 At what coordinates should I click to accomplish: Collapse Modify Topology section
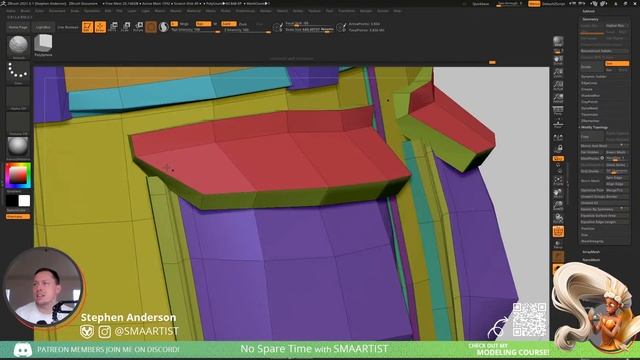click(594, 127)
